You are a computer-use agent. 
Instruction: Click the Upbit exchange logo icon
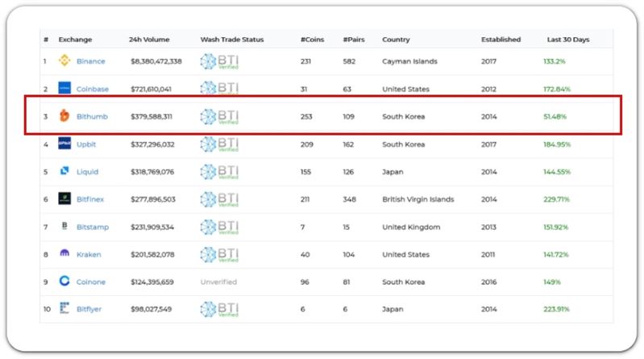click(x=64, y=143)
